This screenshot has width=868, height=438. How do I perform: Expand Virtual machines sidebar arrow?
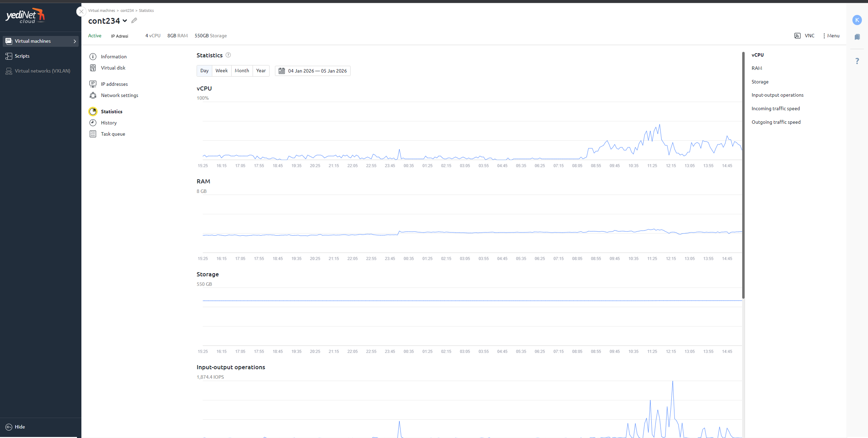[x=75, y=41]
